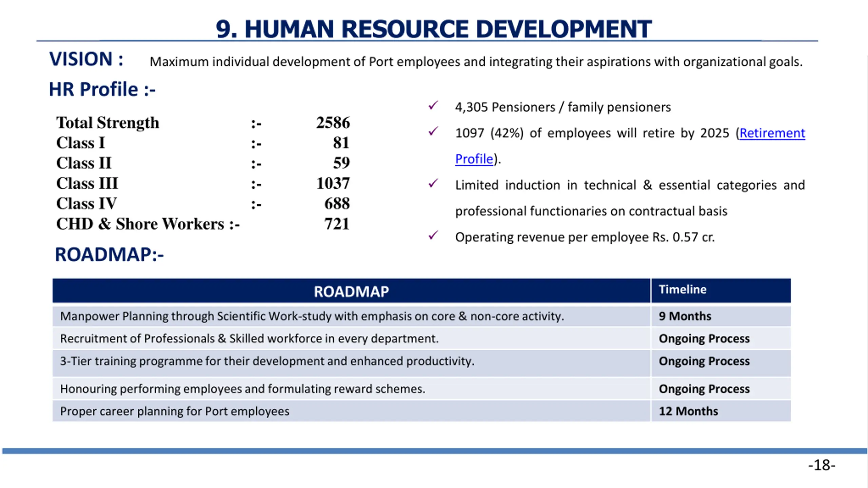This screenshot has height=488, width=868.
Task: Click the checkmark beside 1097 (42%) retirees
Action: coord(433,131)
